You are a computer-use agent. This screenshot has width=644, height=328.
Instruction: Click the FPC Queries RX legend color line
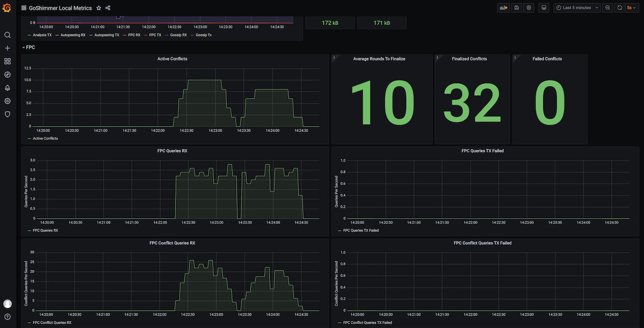point(29,230)
